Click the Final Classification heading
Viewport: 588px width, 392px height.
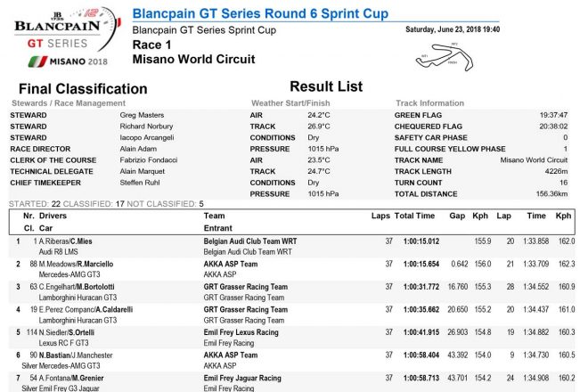point(83,89)
